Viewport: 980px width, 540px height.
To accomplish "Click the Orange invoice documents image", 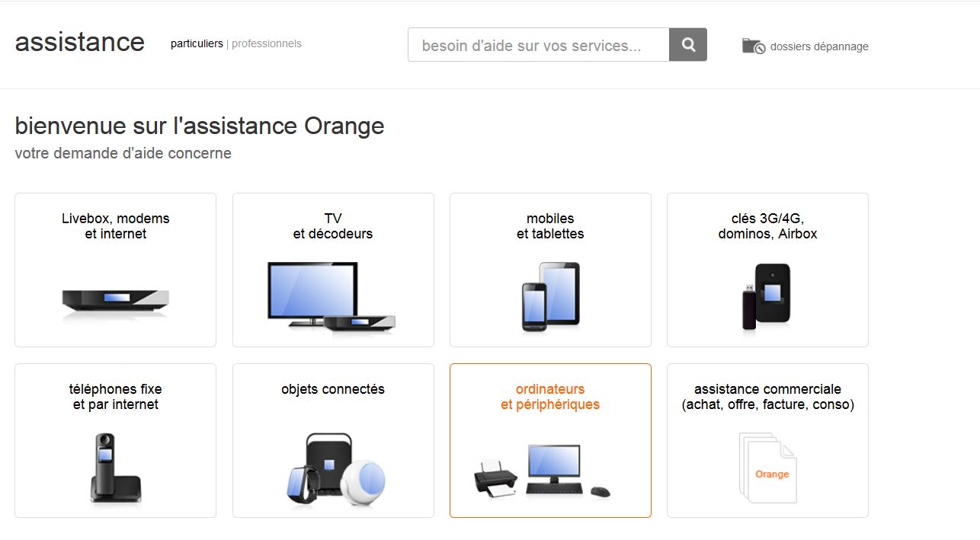I will click(x=767, y=468).
